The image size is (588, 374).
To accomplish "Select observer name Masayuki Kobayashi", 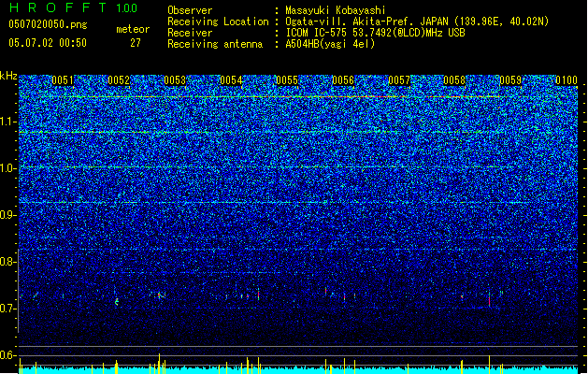I will click(x=336, y=10).
